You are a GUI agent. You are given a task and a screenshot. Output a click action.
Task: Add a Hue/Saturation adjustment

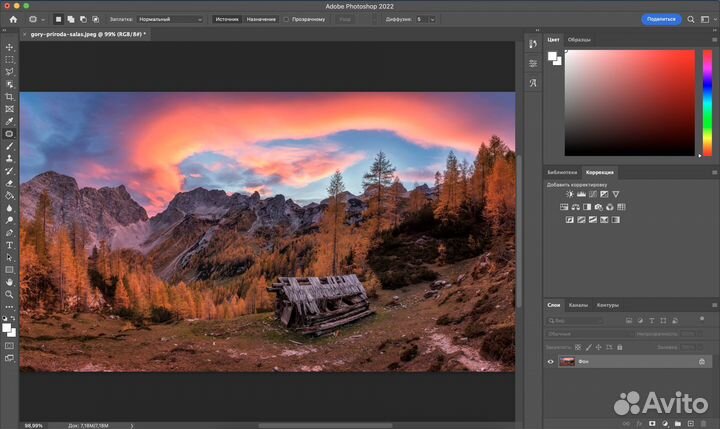564,207
